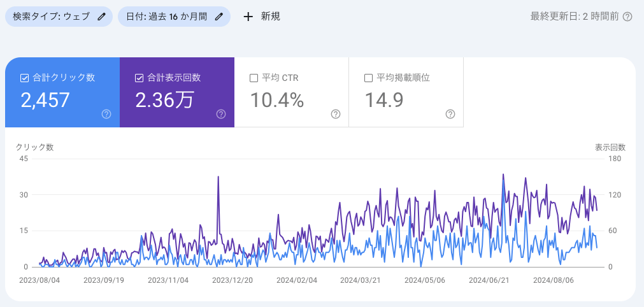Click the 表示回数 axis label

pyautogui.click(x=610, y=147)
